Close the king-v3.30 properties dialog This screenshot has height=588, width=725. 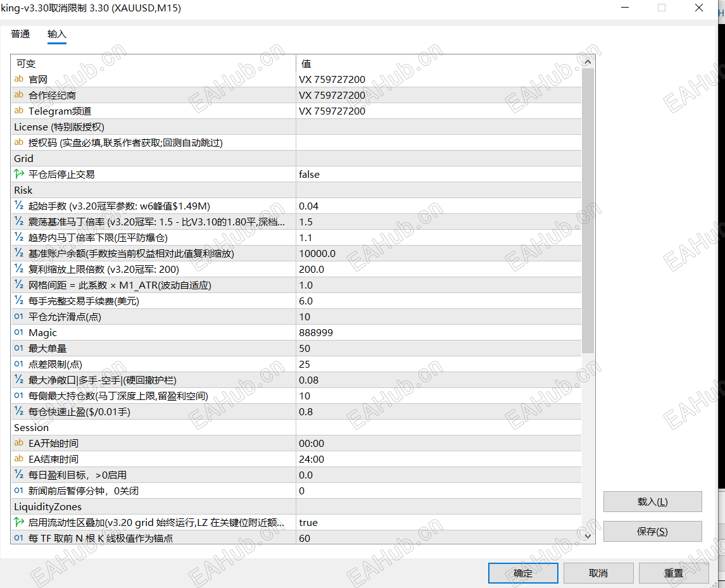pyautogui.click(x=699, y=8)
